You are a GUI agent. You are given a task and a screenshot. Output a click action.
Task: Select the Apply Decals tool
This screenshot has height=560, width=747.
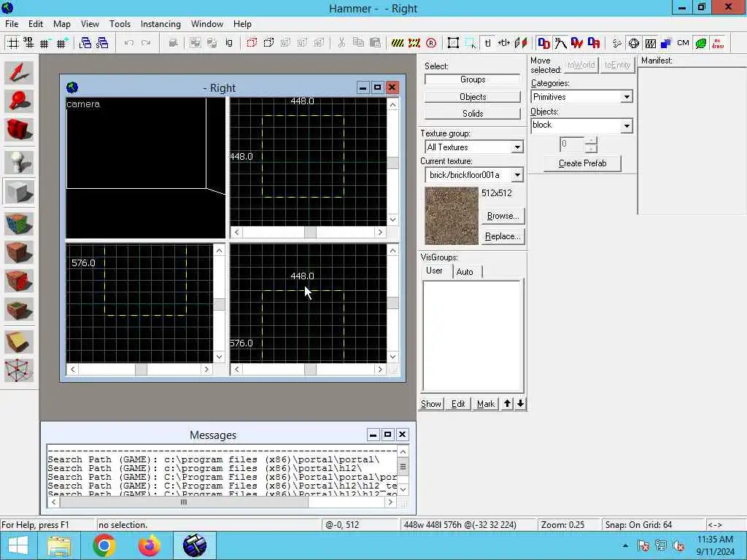pos(18,281)
